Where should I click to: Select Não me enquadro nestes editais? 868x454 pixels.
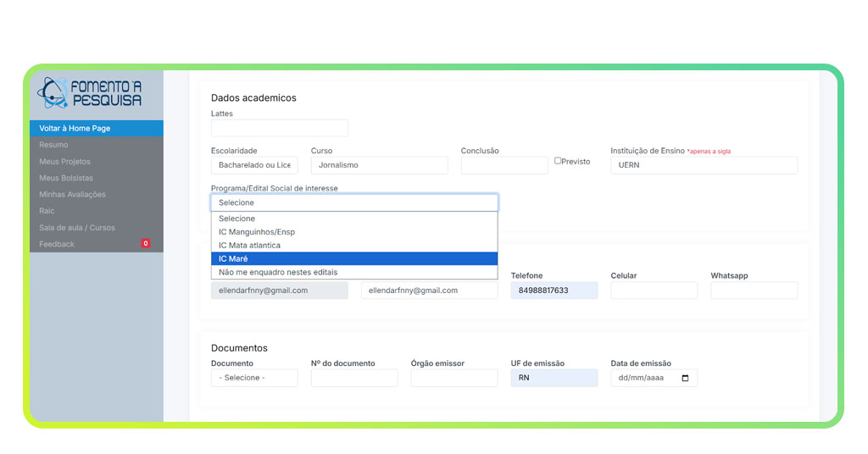pyautogui.click(x=354, y=272)
